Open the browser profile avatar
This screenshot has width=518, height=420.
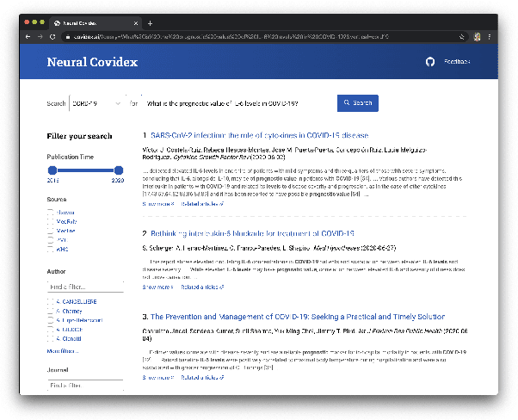point(477,37)
